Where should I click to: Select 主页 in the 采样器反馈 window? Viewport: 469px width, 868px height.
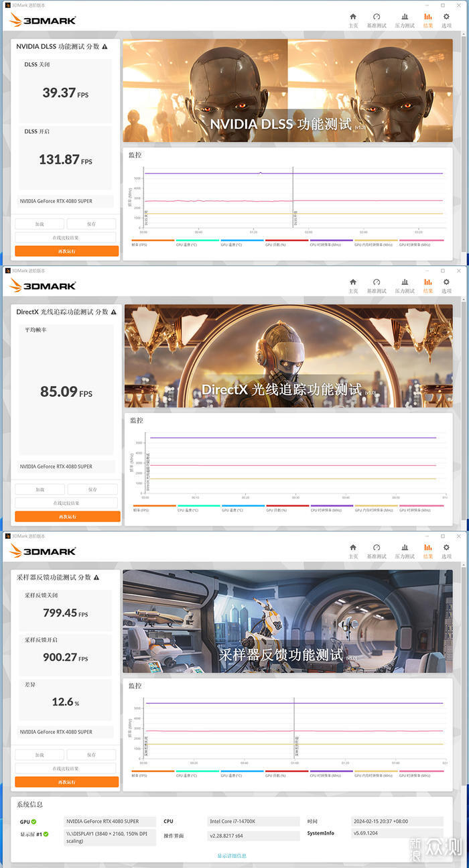point(353,551)
